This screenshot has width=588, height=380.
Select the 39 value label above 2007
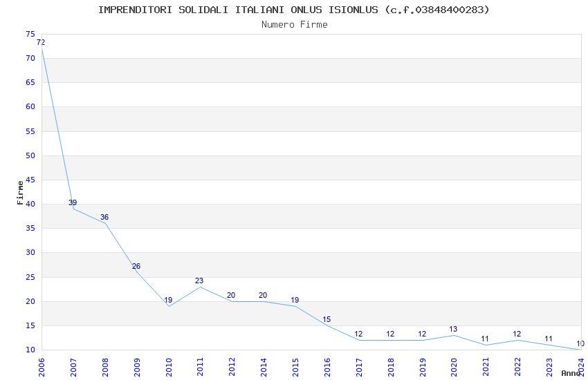(73, 202)
